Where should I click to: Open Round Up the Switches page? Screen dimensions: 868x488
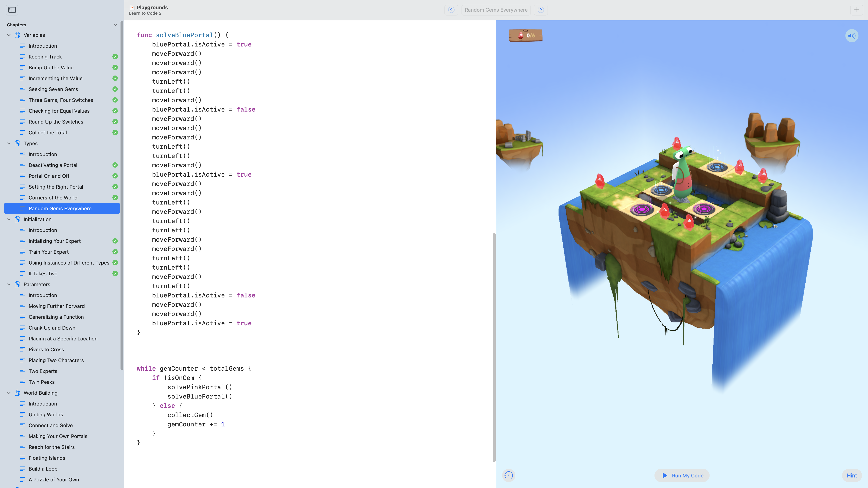(x=62, y=122)
